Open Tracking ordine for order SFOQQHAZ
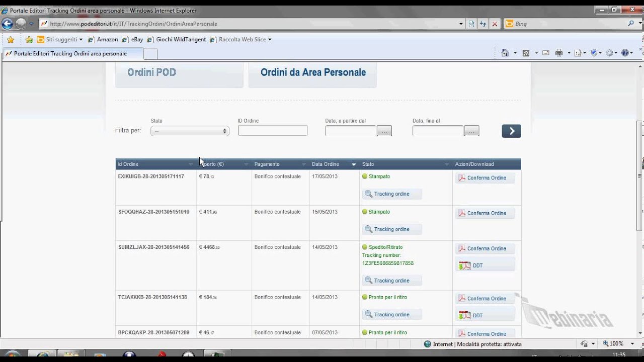Viewport: 644px width, 362px height. [392, 229]
